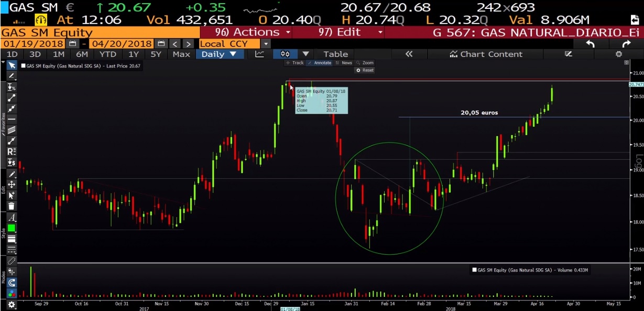The image size is (644, 311).
Task: Open the Local CCY currency dropdown arrow
Action: click(266, 44)
